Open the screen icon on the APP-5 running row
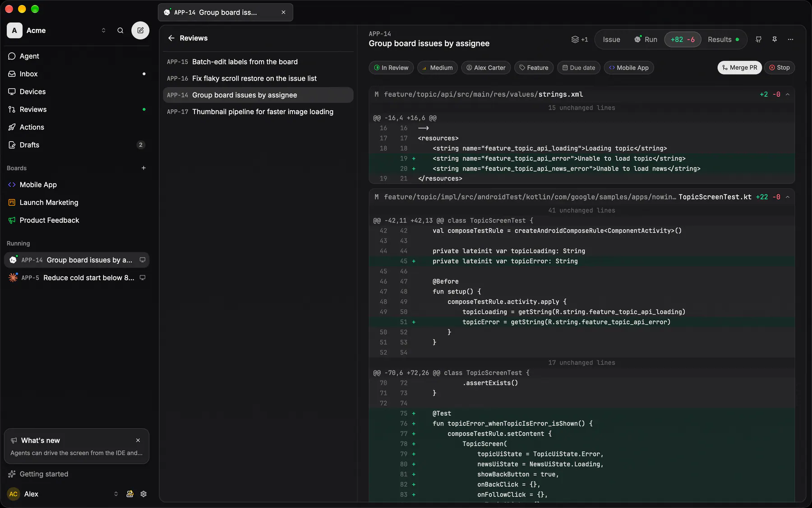This screenshot has width=812, height=508. (143, 278)
